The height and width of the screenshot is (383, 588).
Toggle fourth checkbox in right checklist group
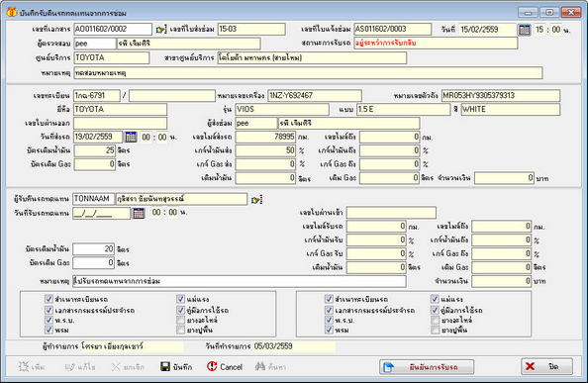[x=329, y=330]
